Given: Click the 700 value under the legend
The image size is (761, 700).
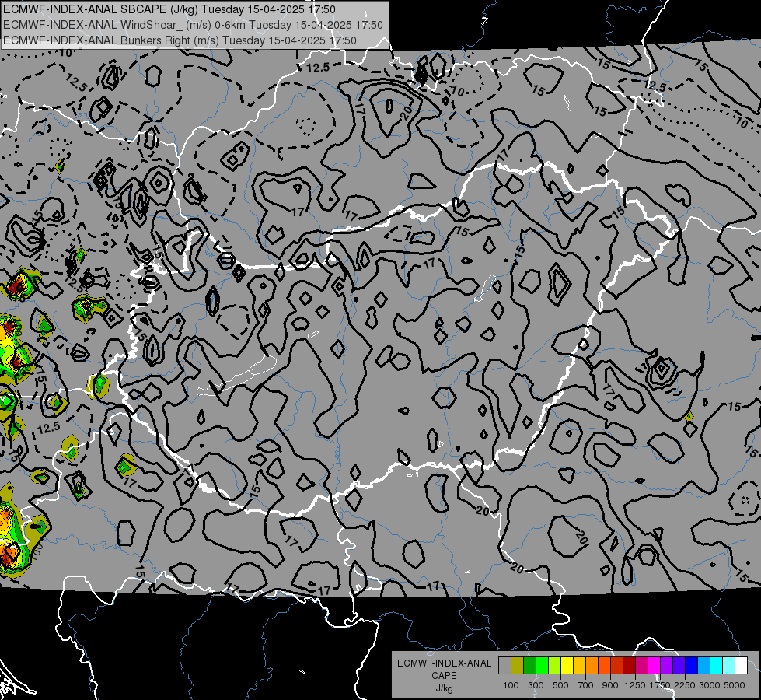Looking at the screenshot, I should [585, 685].
